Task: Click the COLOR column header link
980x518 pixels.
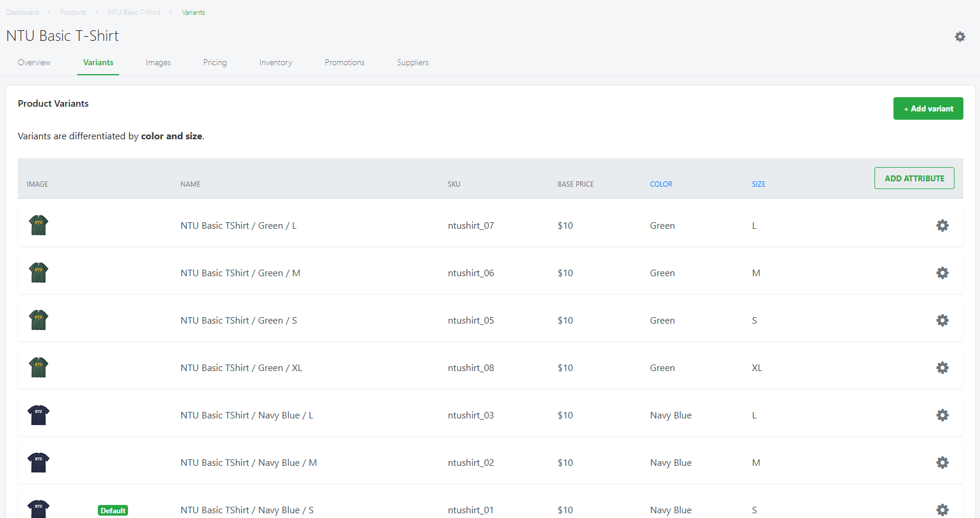Action: (x=661, y=184)
